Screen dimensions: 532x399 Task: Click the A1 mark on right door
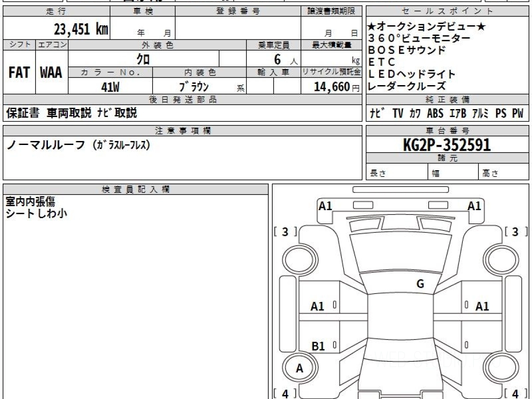(x=482, y=306)
